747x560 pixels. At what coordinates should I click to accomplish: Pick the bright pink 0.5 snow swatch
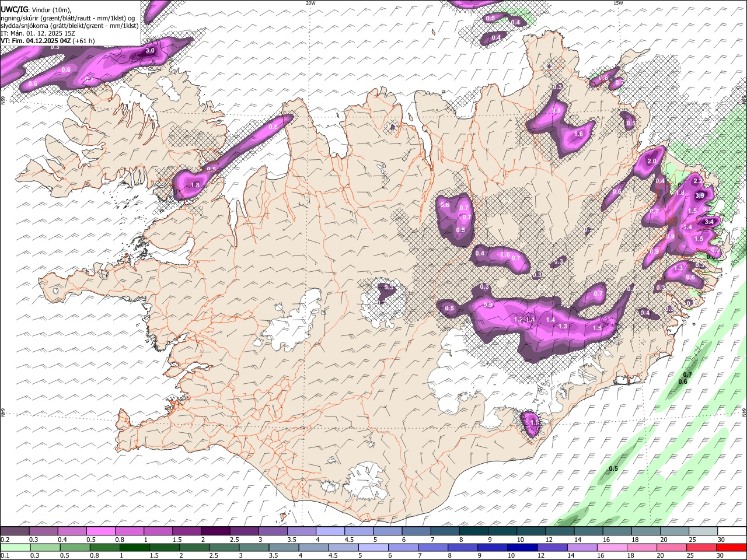click(100, 531)
